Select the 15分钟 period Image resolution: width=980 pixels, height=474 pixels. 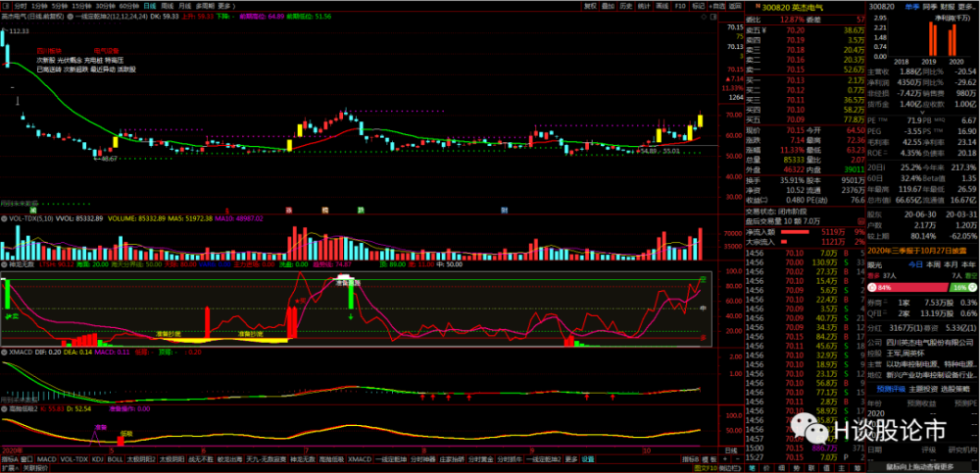coord(81,6)
